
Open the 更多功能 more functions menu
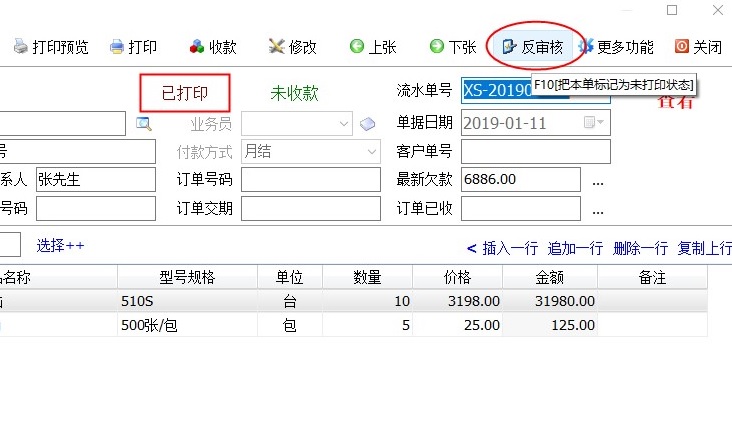pyautogui.click(x=617, y=47)
